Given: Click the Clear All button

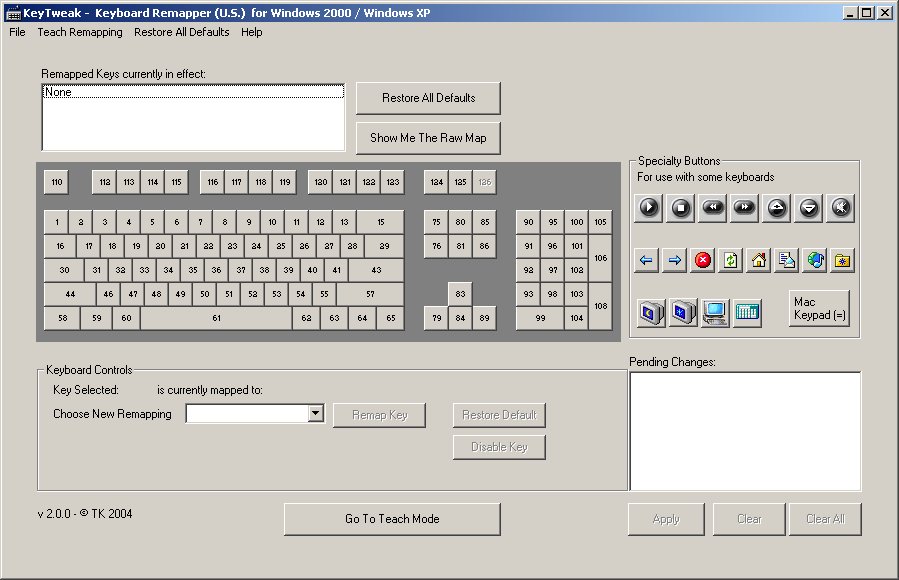Looking at the screenshot, I should [x=825, y=519].
